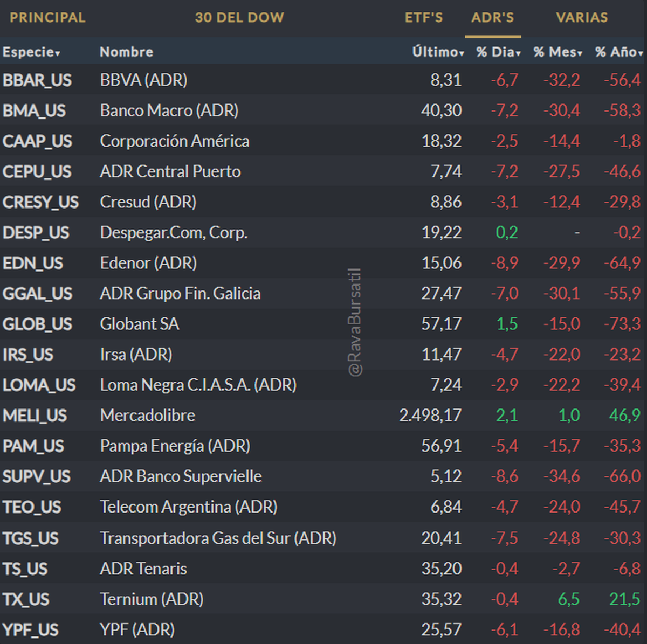Image resolution: width=647 pixels, height=644 pixels.
Task: Select the ADR'S tab
Action: click(x=493, y=17)
